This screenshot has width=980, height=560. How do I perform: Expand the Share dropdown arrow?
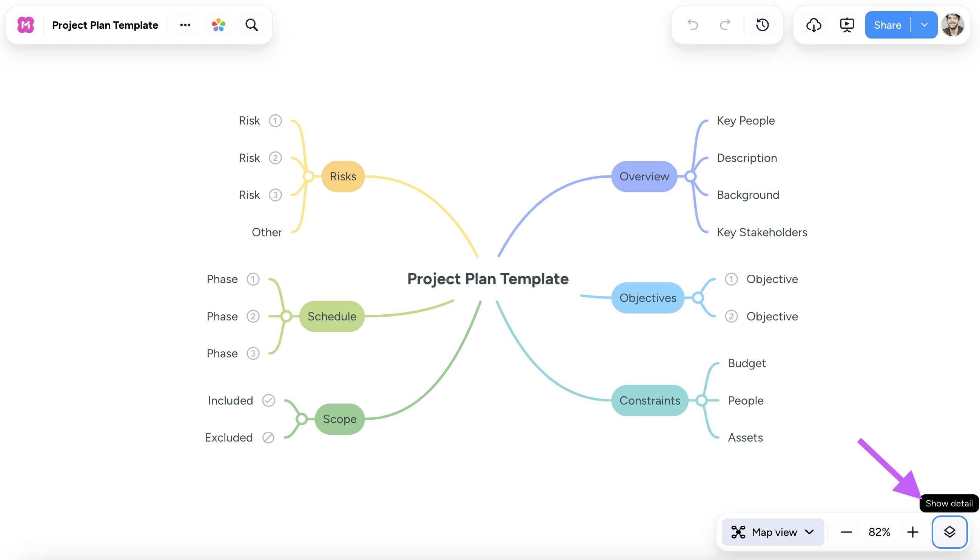tap(924, 25)
